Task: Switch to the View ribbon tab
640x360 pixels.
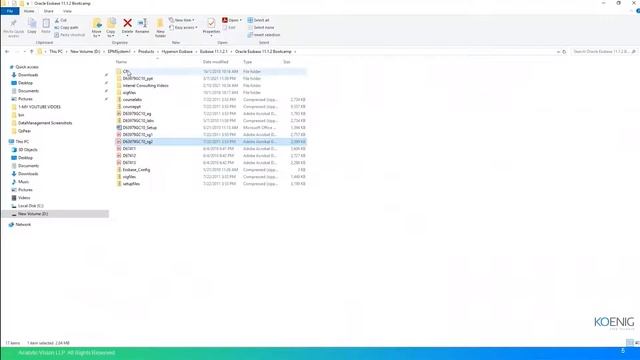Action: 67,11
